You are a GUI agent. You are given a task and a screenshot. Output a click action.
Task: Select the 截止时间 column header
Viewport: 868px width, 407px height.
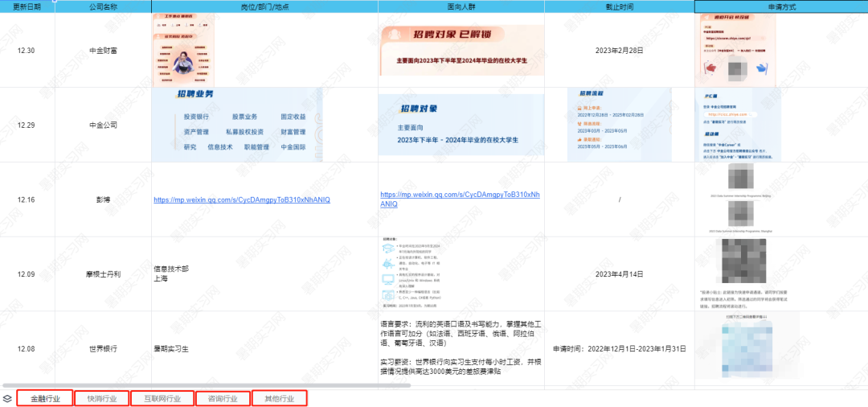pos(619,6)
